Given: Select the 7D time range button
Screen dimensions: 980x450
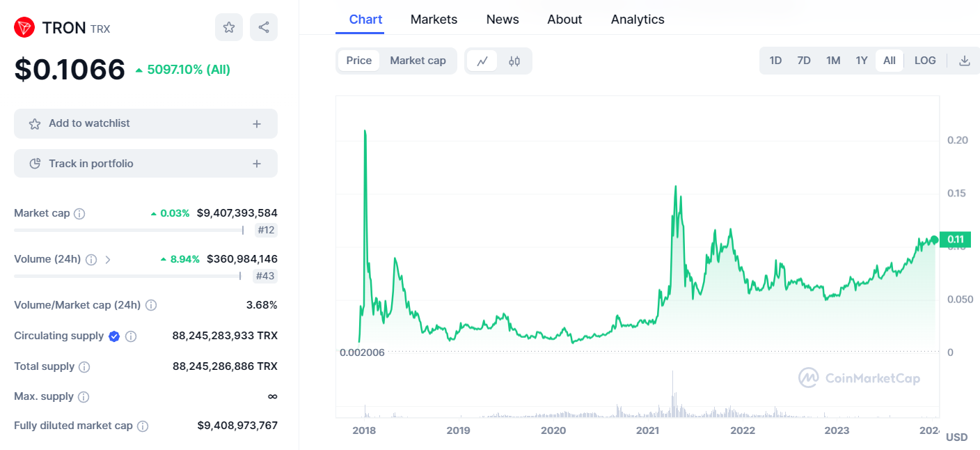Looking at the screenshot, I should [x=804, y=61].
